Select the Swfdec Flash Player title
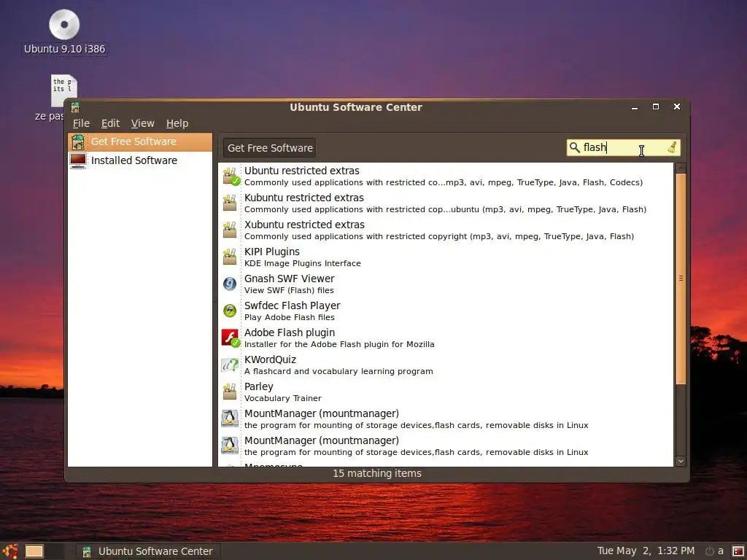 pyautogui.click(x=292, y=306)
